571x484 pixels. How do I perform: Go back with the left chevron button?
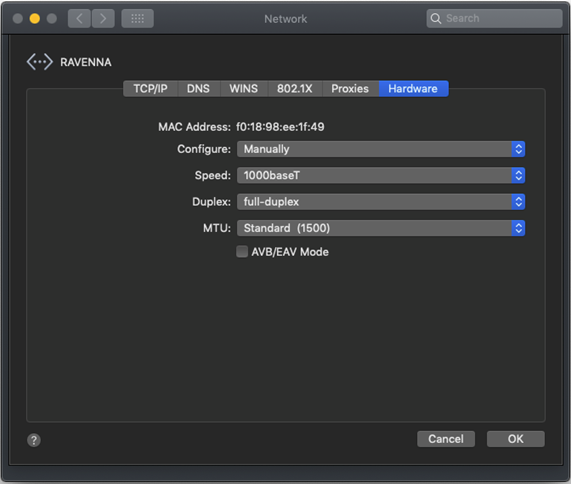pyautogui.click(x=79, y=19)
